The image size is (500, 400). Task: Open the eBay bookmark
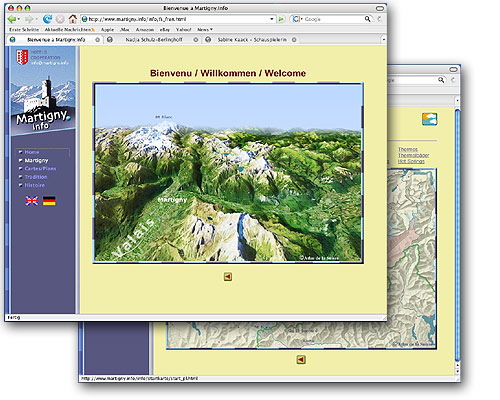coord(165,30)
